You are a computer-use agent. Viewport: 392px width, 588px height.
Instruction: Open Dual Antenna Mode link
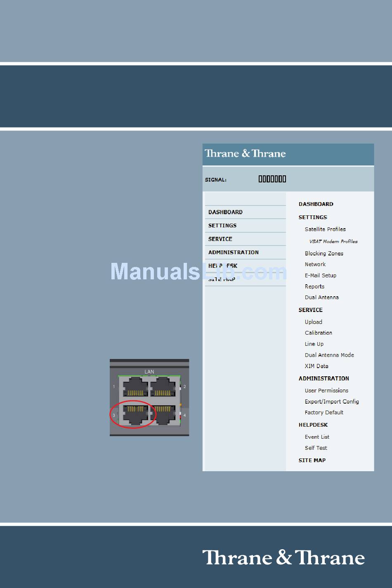[x=329, y=355]
